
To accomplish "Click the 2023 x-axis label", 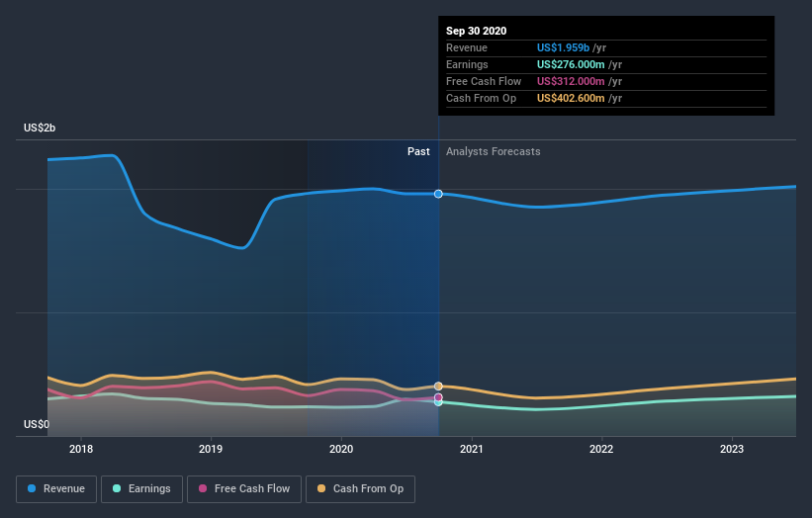I will 732,449.
